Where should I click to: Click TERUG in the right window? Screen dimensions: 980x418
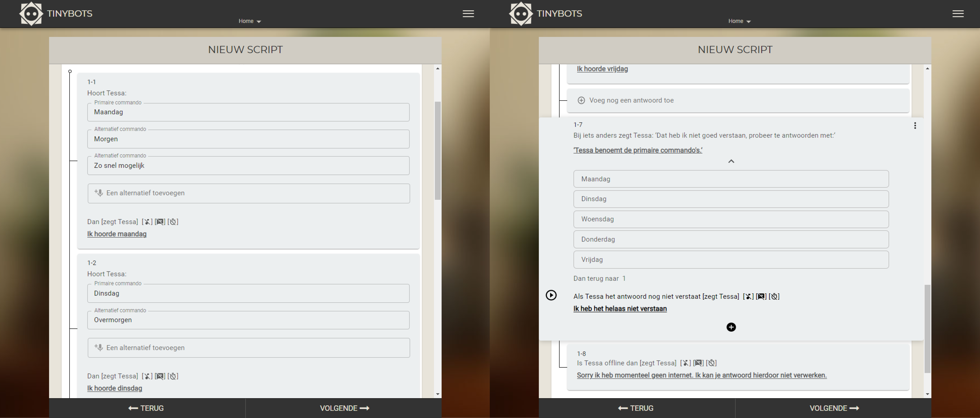point(636,408)
